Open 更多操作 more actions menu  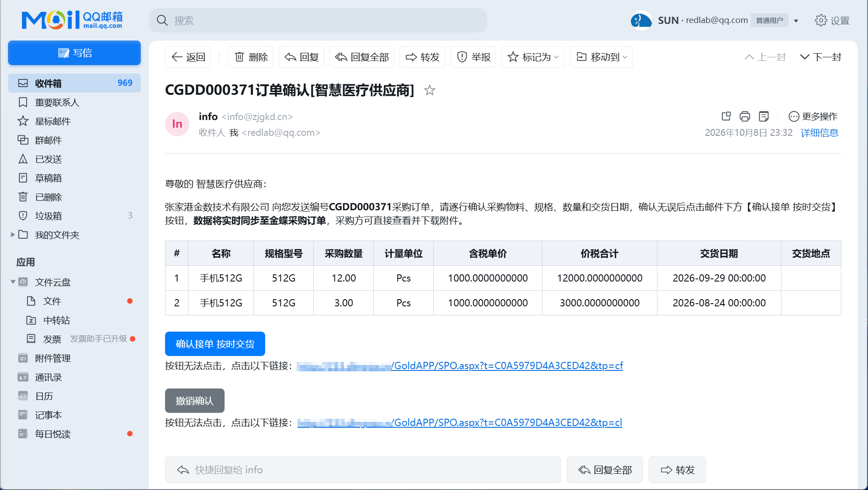click(813, 116)
